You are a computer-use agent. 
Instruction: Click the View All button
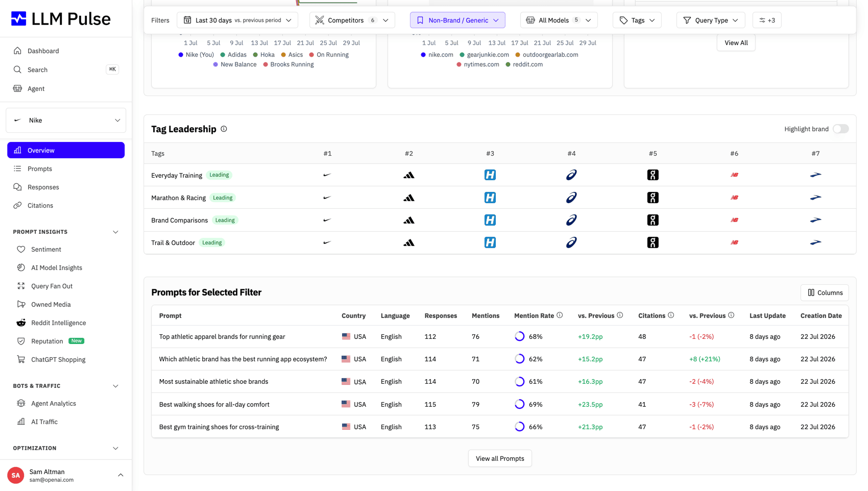tap(736, 43)
